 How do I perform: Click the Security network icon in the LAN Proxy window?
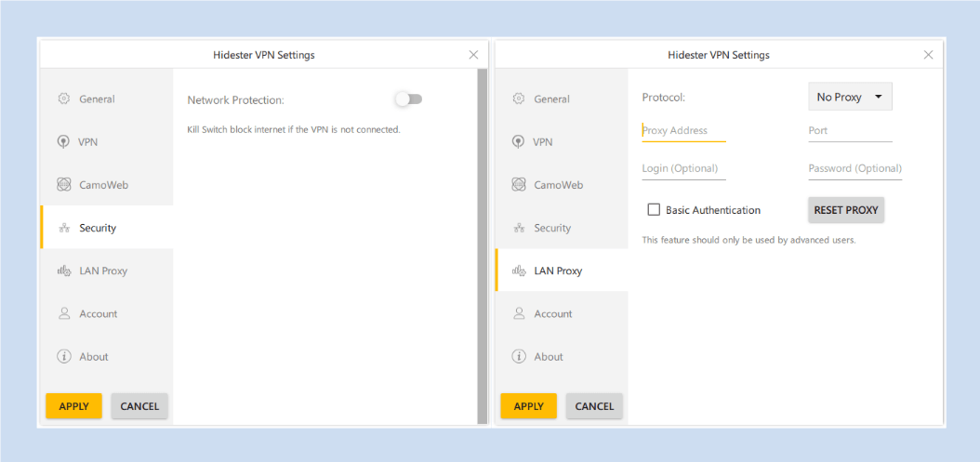(519, 229)
